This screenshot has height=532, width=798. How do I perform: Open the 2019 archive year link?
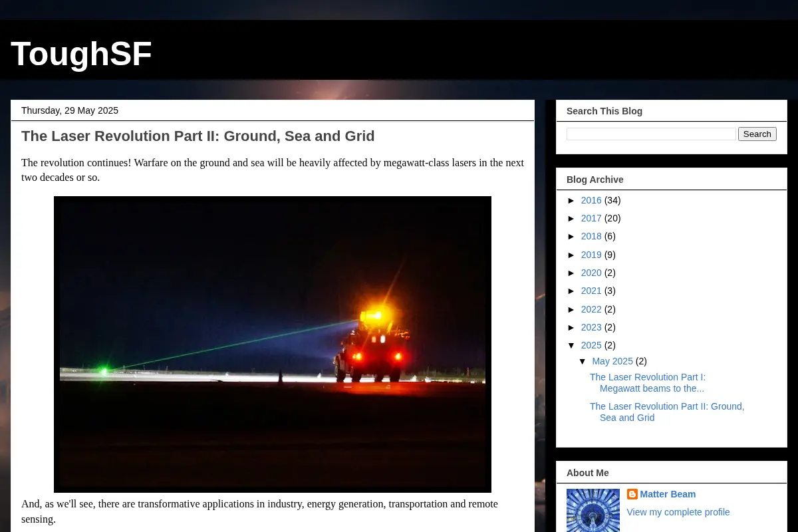[x=591, y=255]
